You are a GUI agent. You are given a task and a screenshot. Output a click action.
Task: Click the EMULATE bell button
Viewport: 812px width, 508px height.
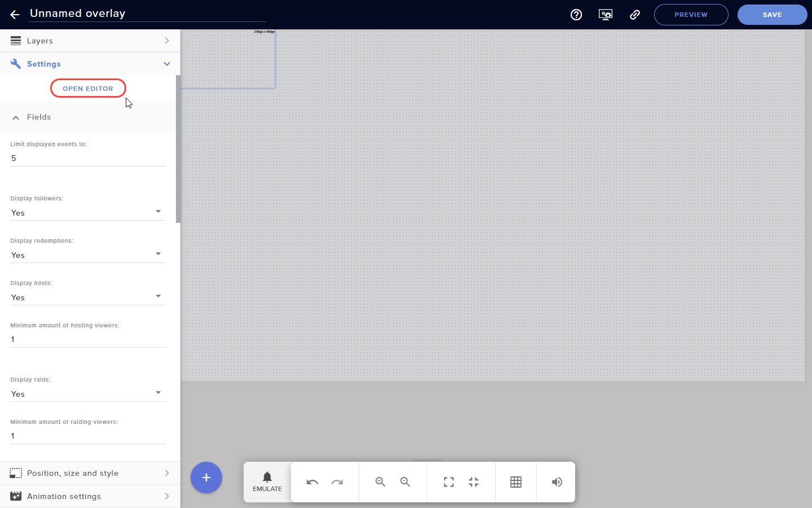coord(267,482)
